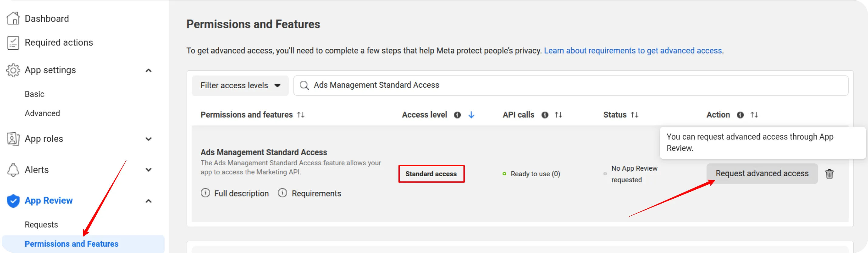The image size is (868, 253).
Task: Click the Alerts sidebar label
Action: click(37, 170)
